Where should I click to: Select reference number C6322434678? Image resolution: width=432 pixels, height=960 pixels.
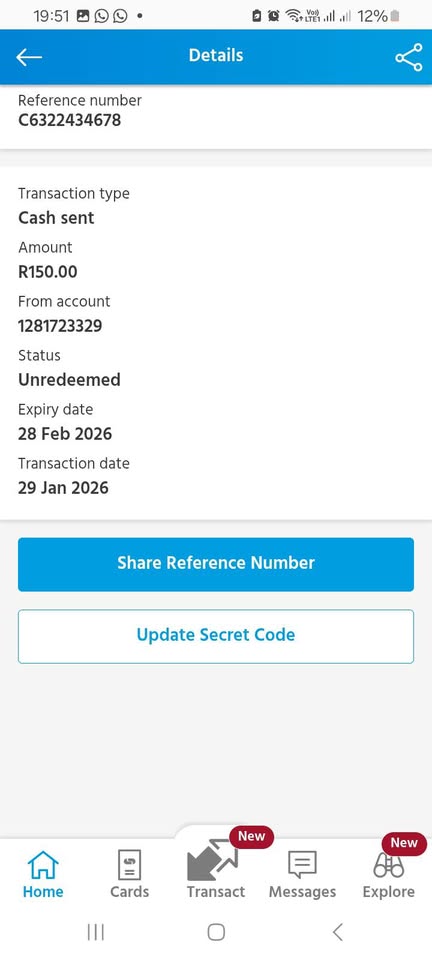[x=70, y=120]
